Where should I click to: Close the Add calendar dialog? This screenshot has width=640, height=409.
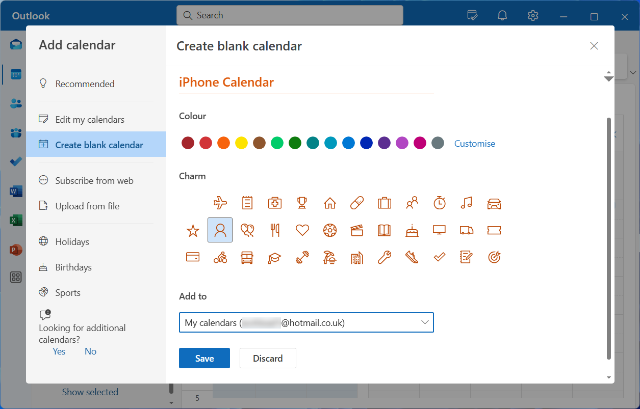click(594, 46)
